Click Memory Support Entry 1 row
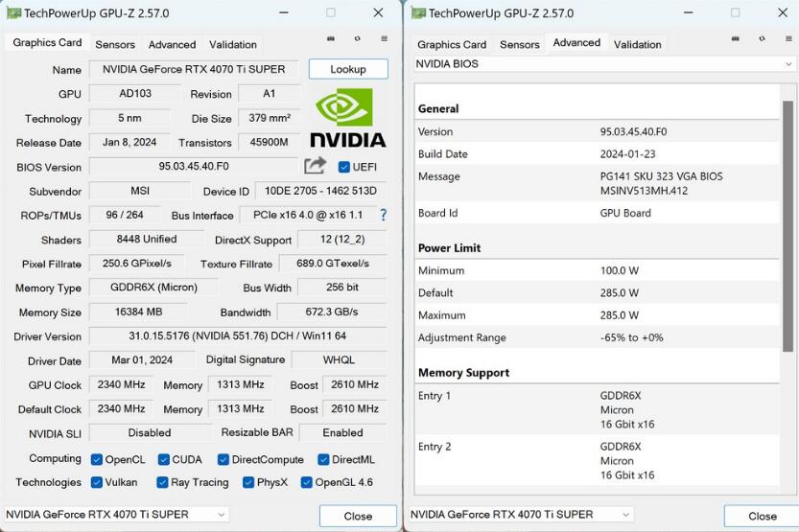 (x=598, y=410)
